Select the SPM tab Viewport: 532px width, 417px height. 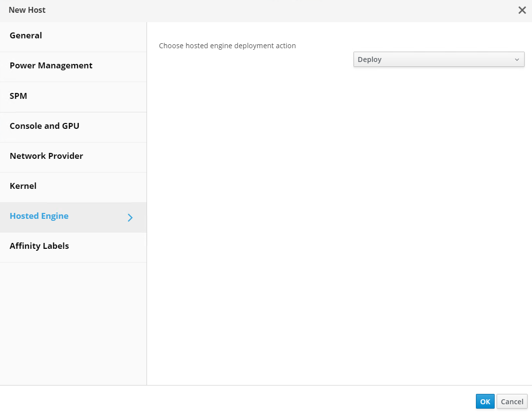point(19,96)
